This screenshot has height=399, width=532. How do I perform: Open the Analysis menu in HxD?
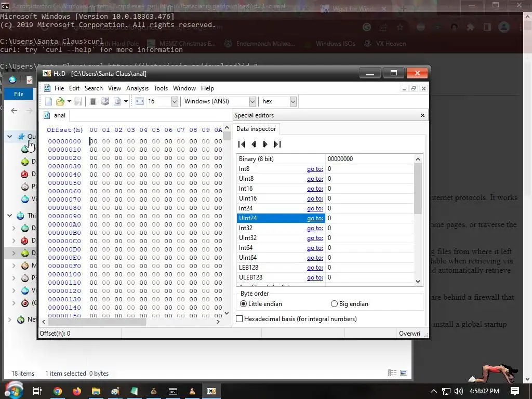coord(137,88)
